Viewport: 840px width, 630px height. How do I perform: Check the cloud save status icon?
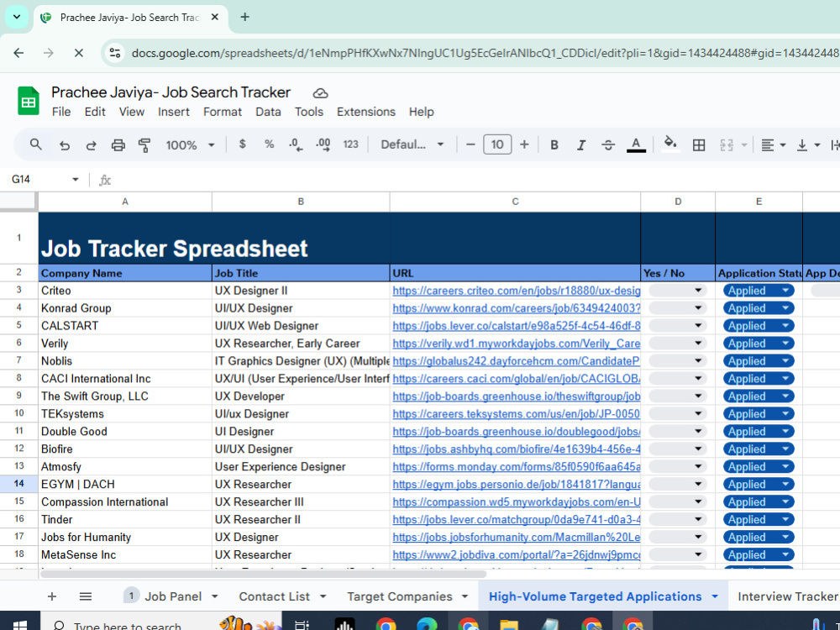pyautogui.click(x=320, y=93)
